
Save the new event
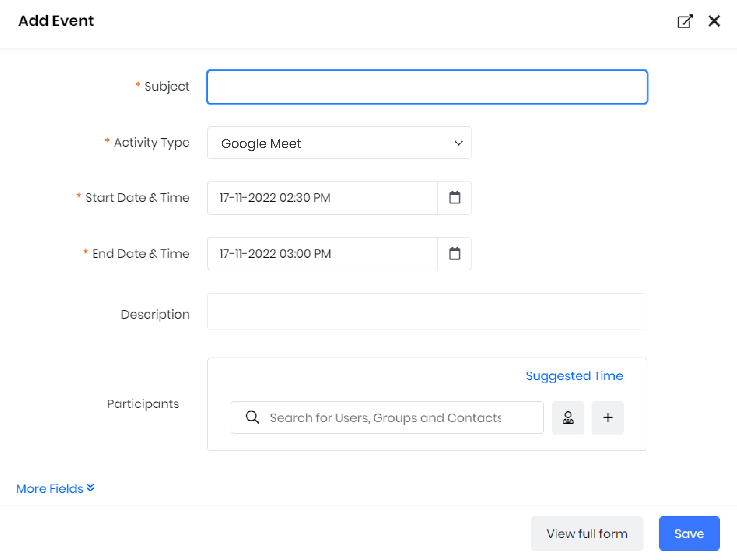coord(689,533)
